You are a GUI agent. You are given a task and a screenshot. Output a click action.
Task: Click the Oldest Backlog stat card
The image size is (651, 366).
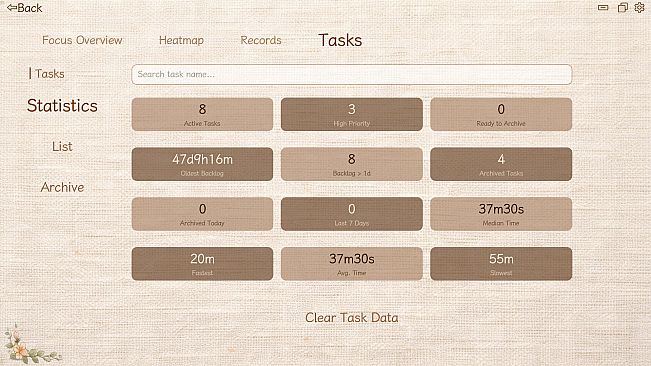pos(202,164)
